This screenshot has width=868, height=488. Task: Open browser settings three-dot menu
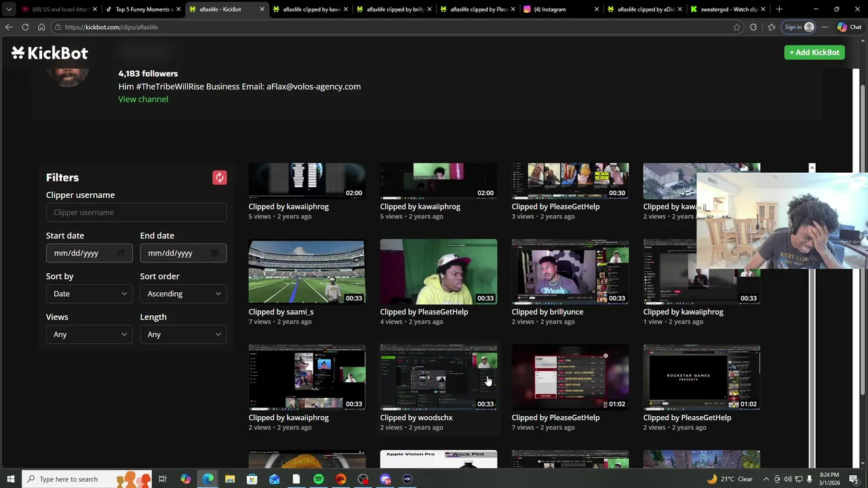825,27
